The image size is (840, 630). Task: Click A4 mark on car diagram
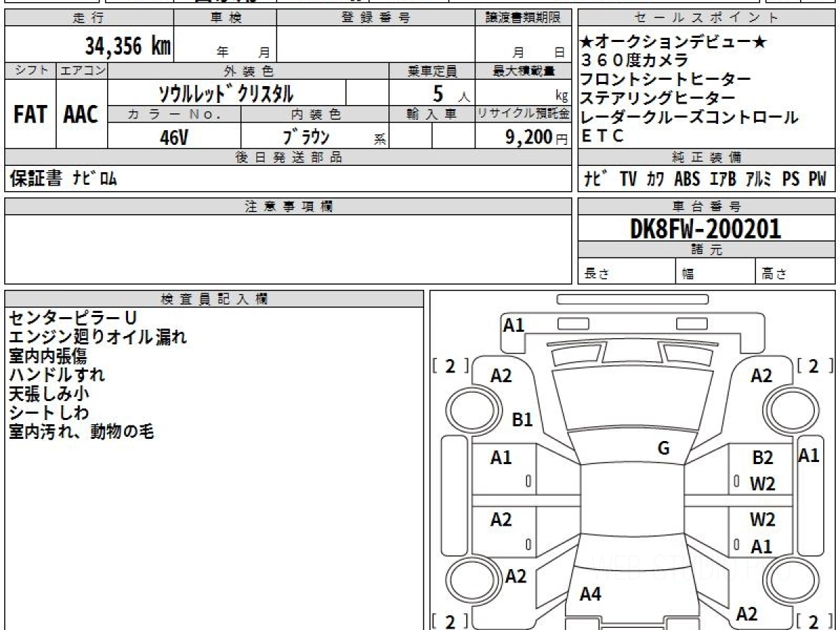pyautogui.click(x=590, y=594)
